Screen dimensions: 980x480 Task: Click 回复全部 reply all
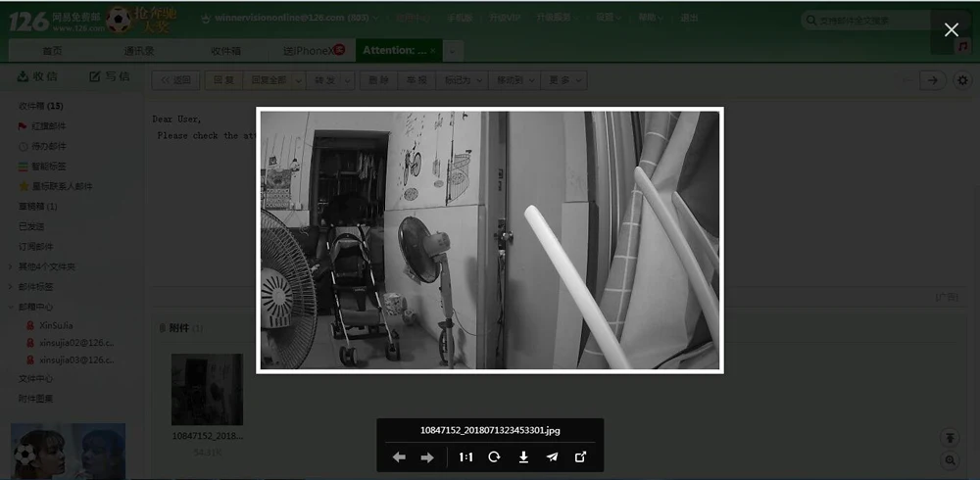[269, 80]
